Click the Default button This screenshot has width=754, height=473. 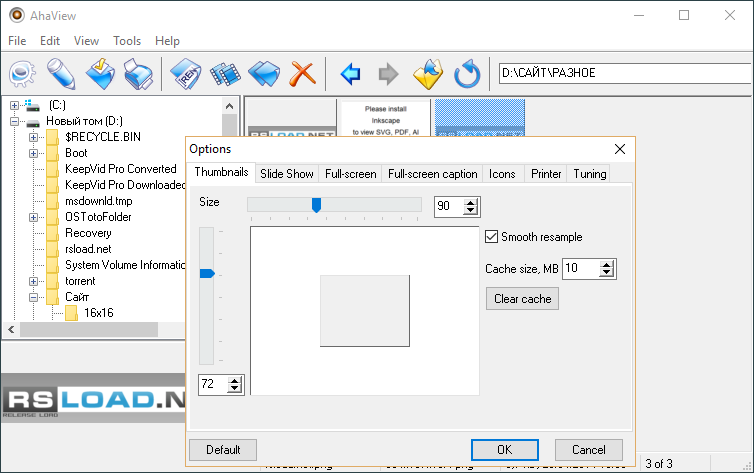(x=223, y=450)
